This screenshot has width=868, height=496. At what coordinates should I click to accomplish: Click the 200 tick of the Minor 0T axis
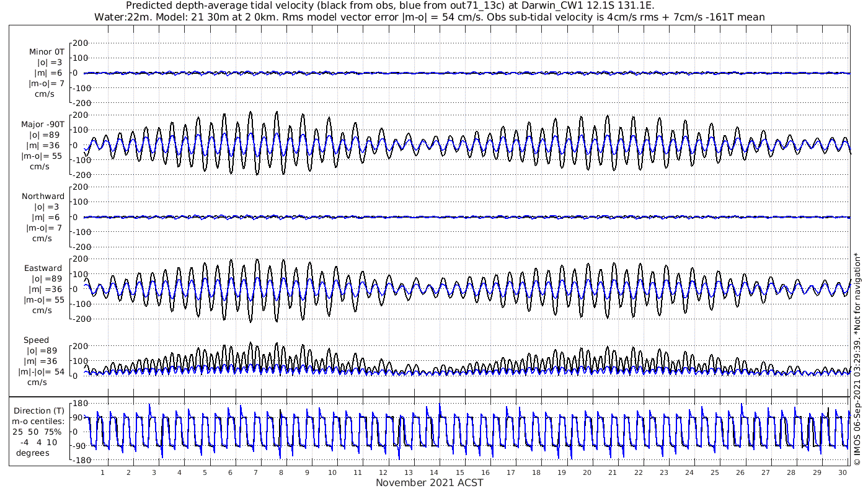pos(81,43)
